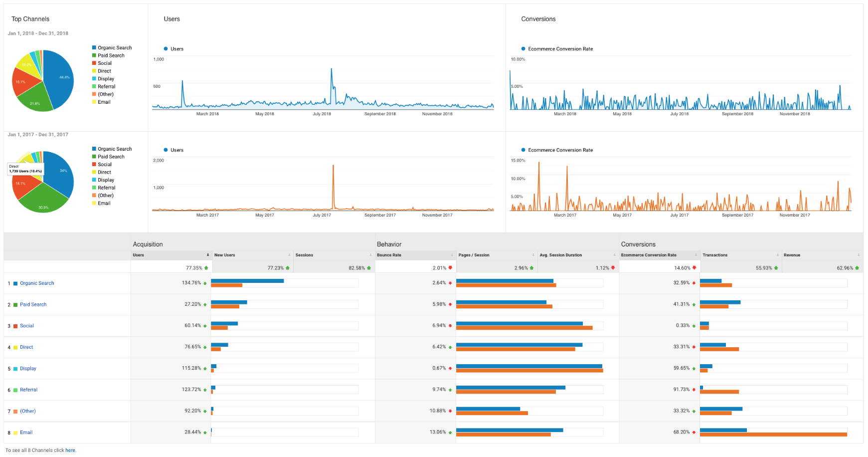Click the sort arrow in the Revenue column header
The height and width of the screenshot is (457, 868).
click(859, 255)
